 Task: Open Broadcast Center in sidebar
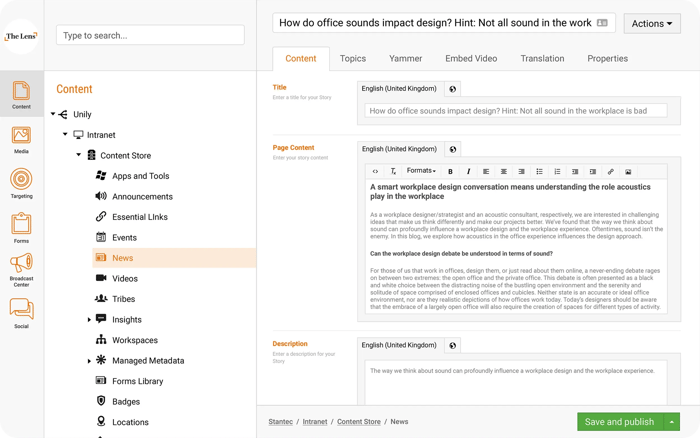(x=21, y=271)
